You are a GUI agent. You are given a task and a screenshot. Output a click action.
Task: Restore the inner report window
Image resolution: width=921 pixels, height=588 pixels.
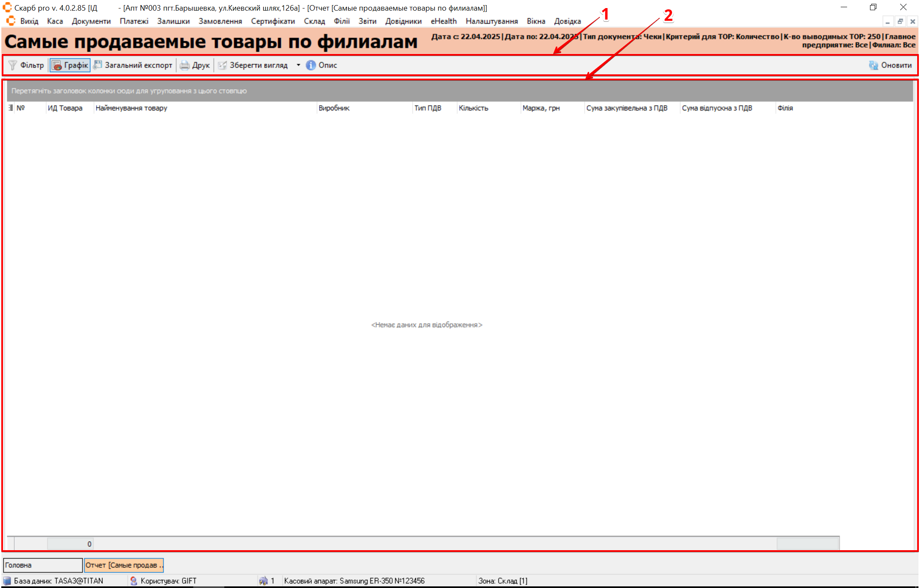[900, 21]
